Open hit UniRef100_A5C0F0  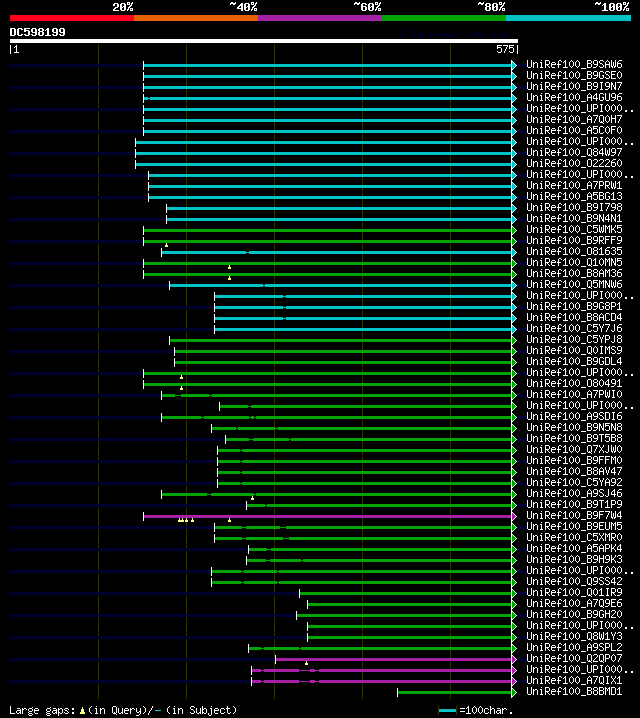[574, 131]
